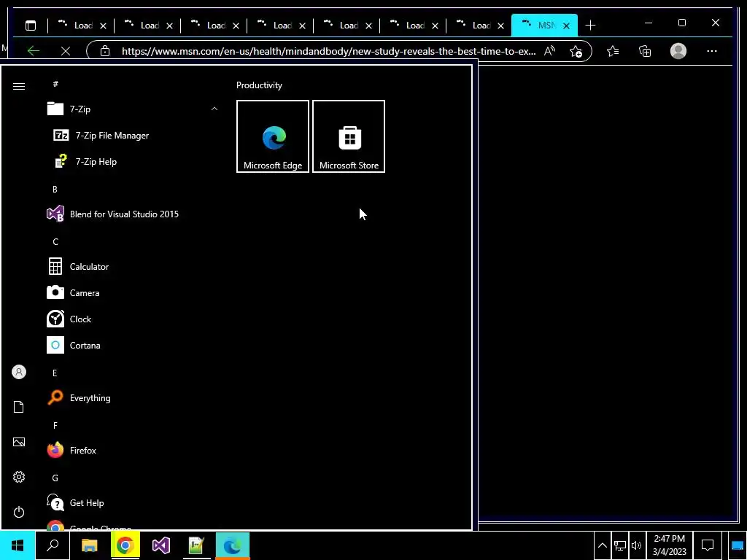The height and width of the screenshot is (560, 747).
Task: Open the user account icon in Start
Action: tap(19, 372)
